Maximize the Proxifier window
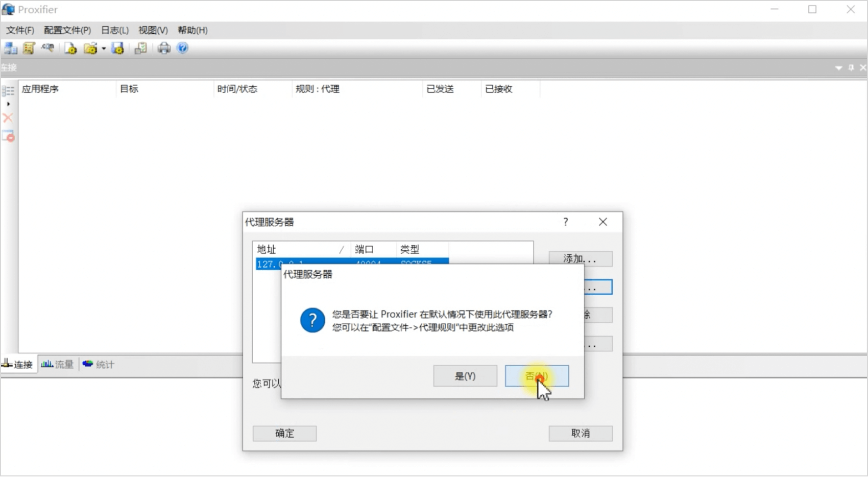The image size is (868, 477). [812, 9]
